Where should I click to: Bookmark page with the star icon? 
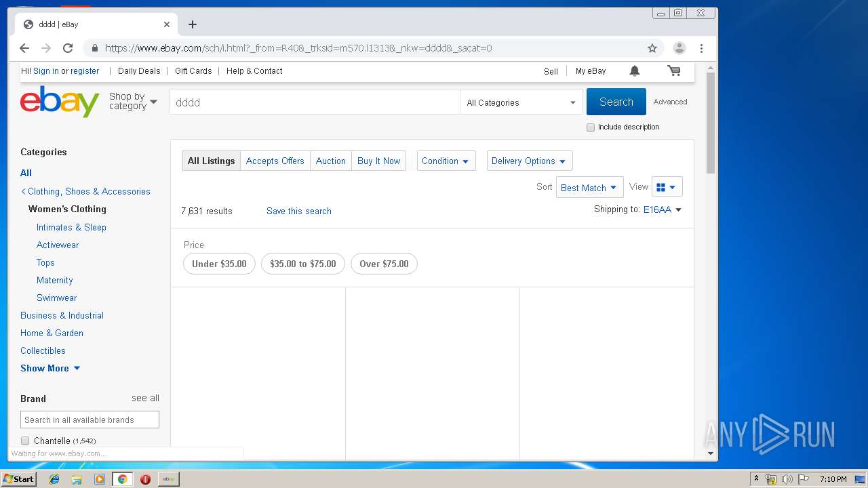(x=652, y=48)
